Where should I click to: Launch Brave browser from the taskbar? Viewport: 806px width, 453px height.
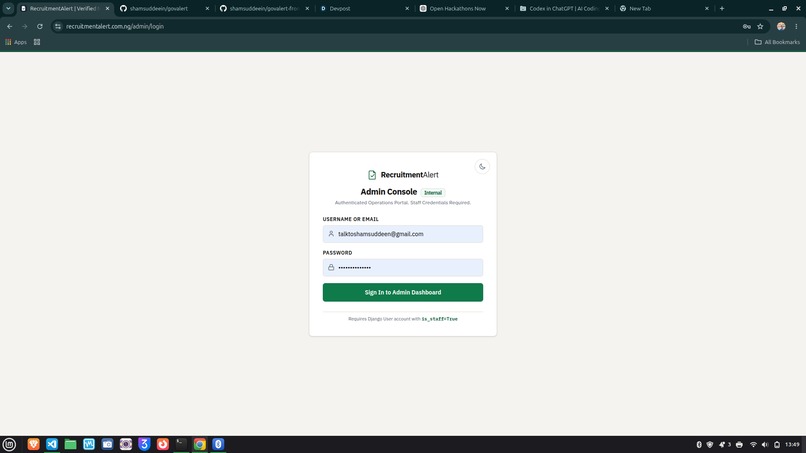tap(33, 444)
